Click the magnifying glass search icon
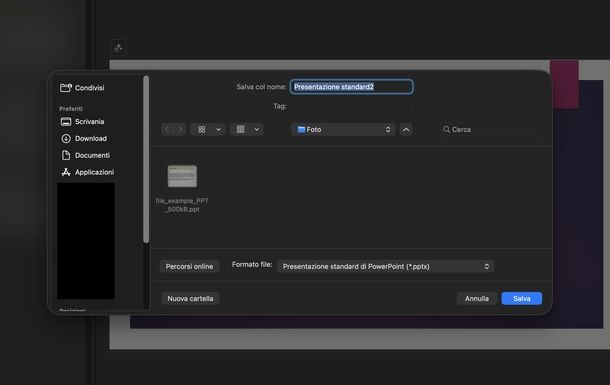 coord(447,130)
